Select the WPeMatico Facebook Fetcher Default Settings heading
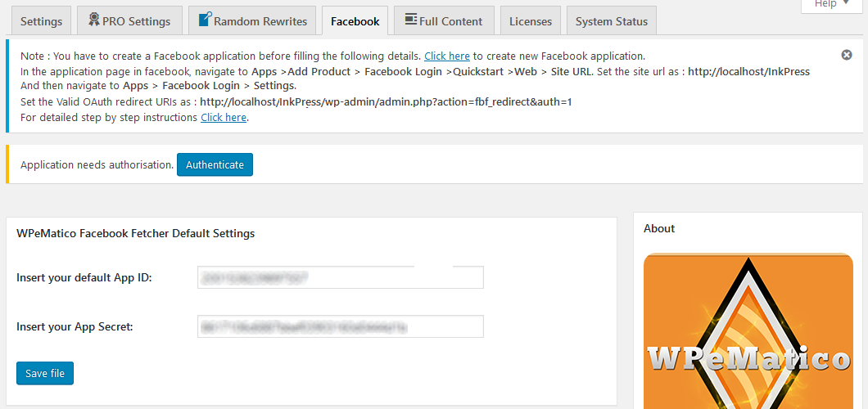The width and height of the screenshot is (868, 409). [136, 233]
